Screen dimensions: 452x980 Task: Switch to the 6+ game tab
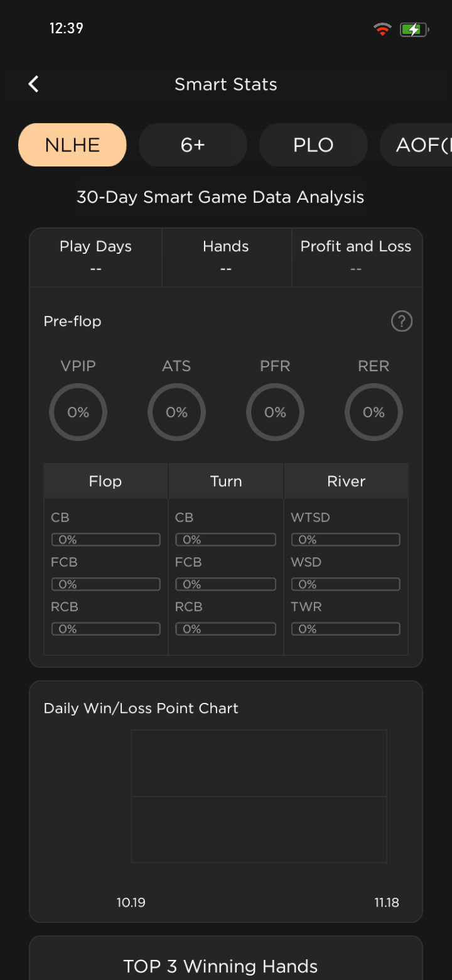(193, 145)
